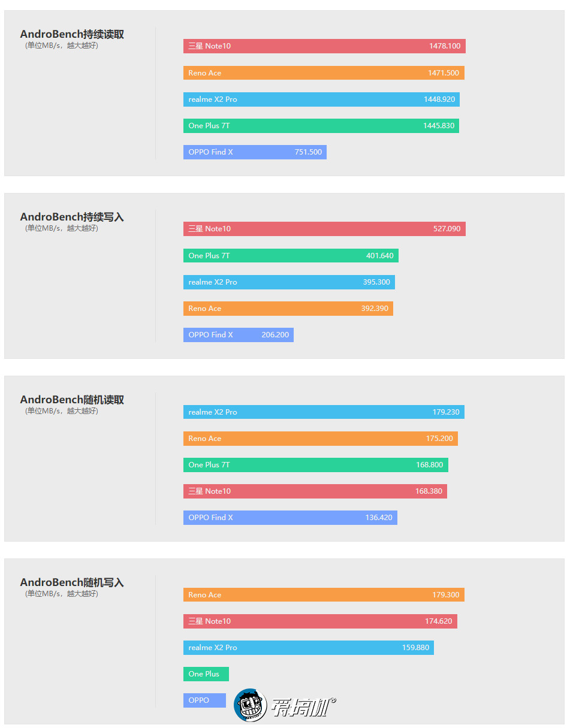Image resolution: width=570 pixels, height=728 pixels.
Task: Select the OPPO Find X 136.420 bar
Action: click(x=290, y=518)
